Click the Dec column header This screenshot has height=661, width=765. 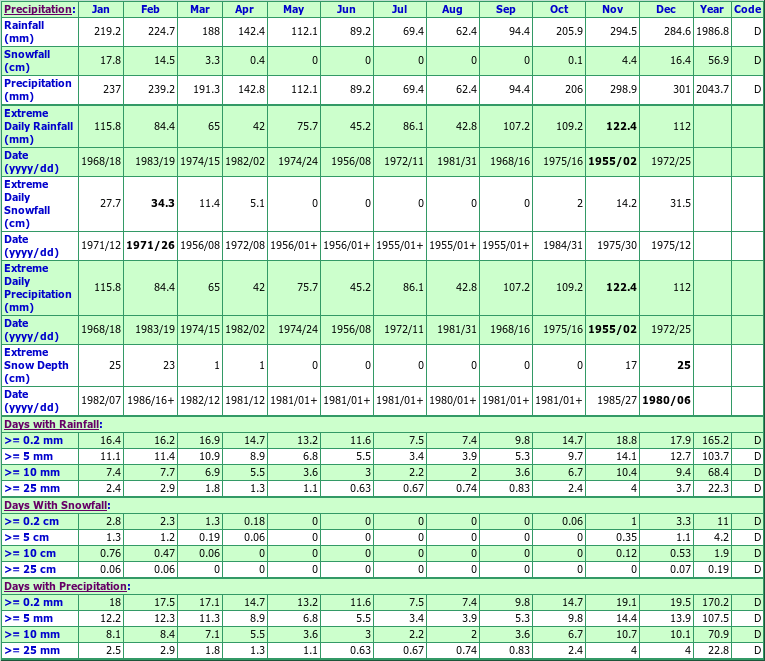[665, 9]
